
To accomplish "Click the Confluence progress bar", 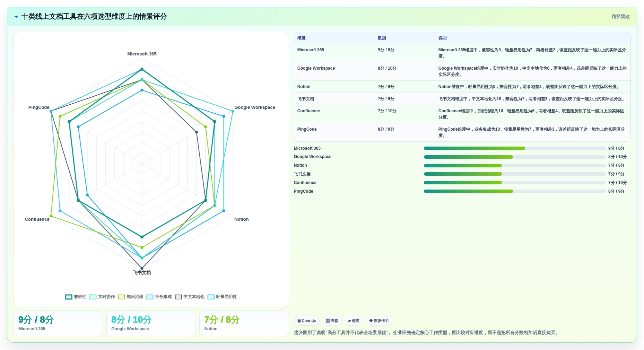I will point(514,183).
